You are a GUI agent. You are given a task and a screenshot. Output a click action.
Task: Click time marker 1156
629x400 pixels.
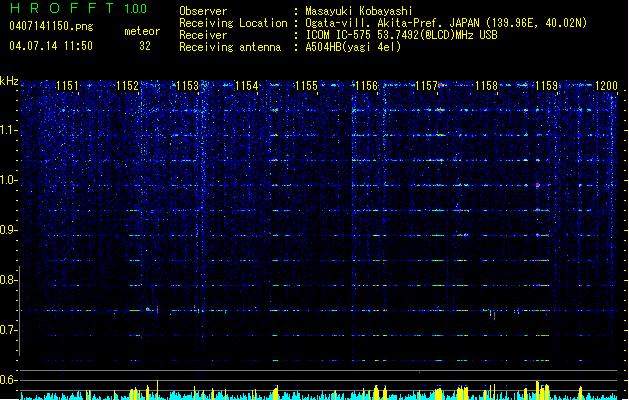coord(367,86)
